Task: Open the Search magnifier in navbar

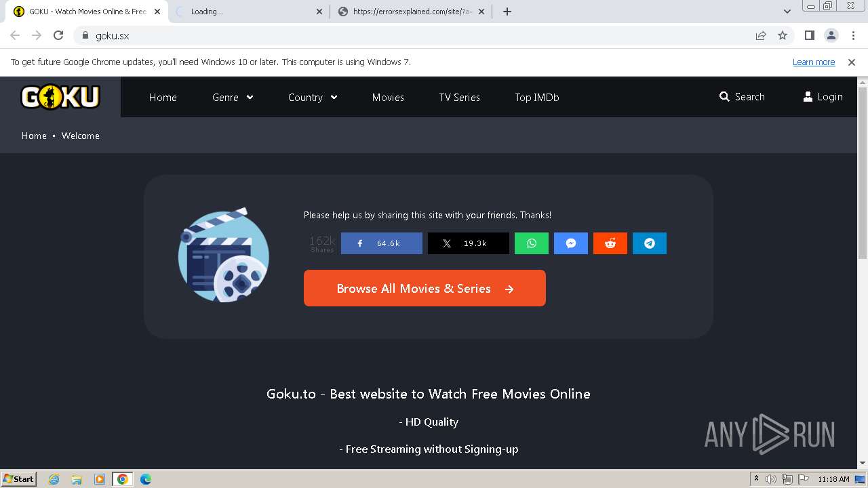Action: tap(742, 97)
